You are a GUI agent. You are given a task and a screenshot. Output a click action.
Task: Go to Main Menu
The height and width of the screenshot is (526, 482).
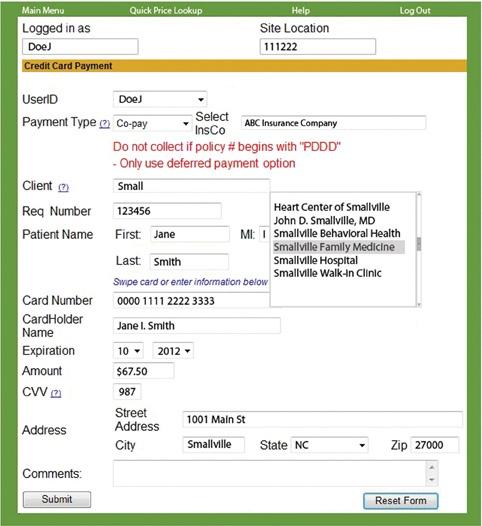(x=43, y=10)
